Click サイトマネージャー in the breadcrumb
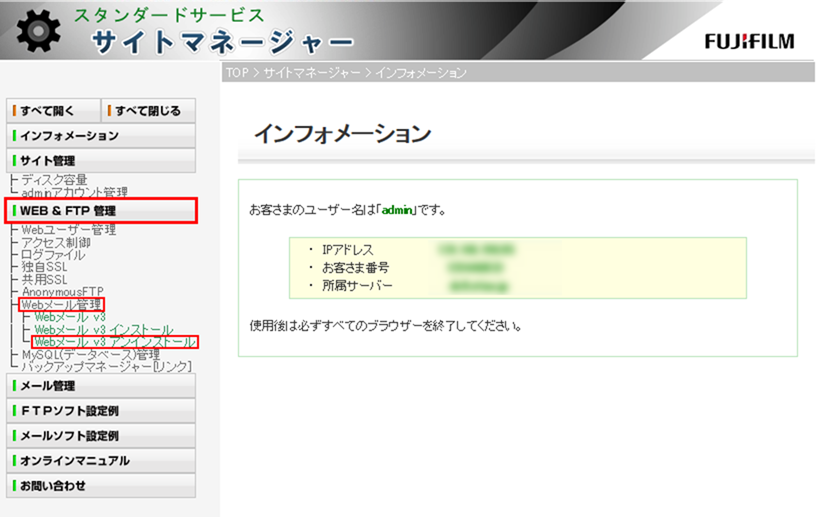Viewport: 820px width, 517px height. (x=312, y=73)
